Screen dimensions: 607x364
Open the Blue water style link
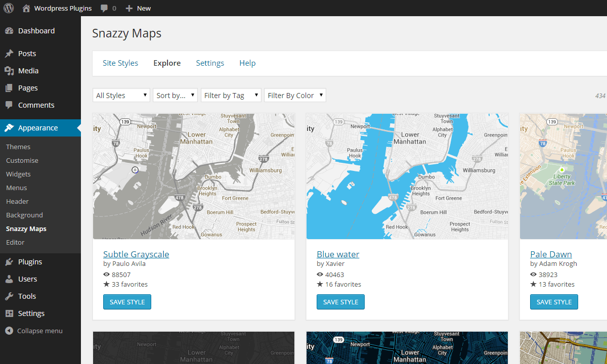[337, 254]
